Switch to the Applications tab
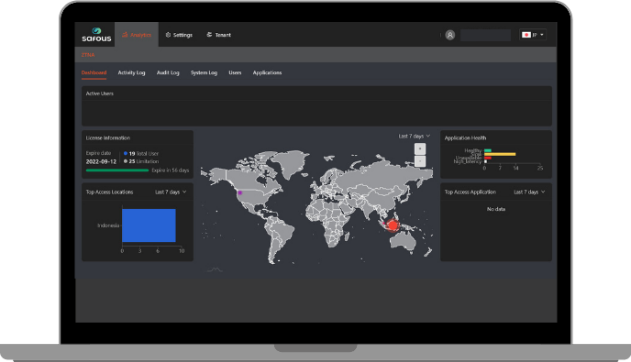The image size is (631, 362). pyautogui.click(x=267, y=73)
